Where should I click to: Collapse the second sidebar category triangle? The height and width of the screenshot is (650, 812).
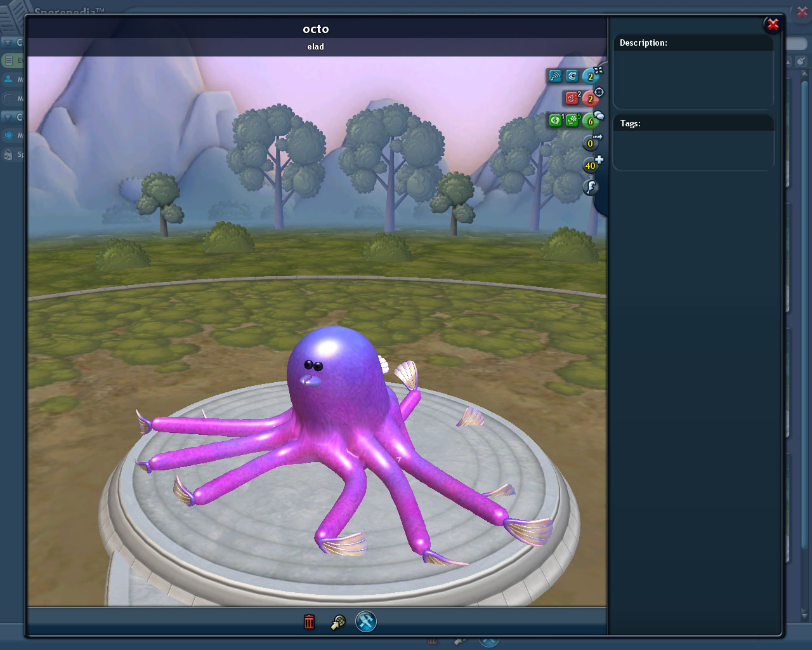pyautogui.click(x=8, y=117)
